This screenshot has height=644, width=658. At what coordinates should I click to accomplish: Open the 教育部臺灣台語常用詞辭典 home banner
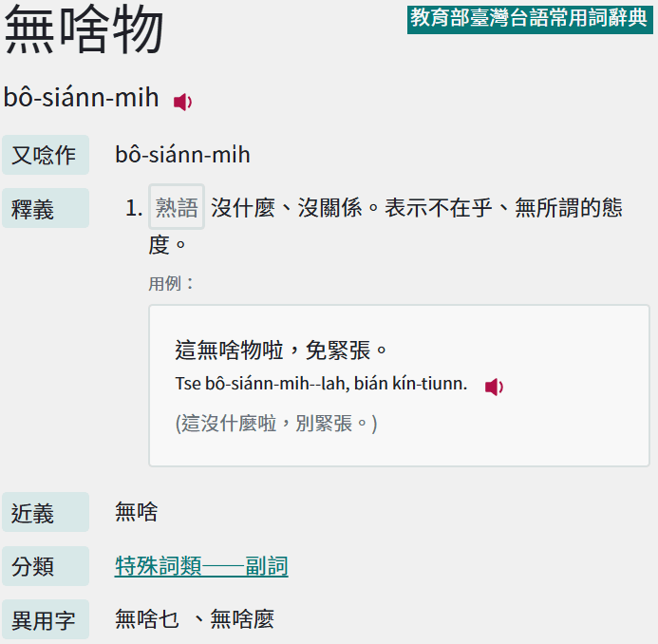click(530, 18)
